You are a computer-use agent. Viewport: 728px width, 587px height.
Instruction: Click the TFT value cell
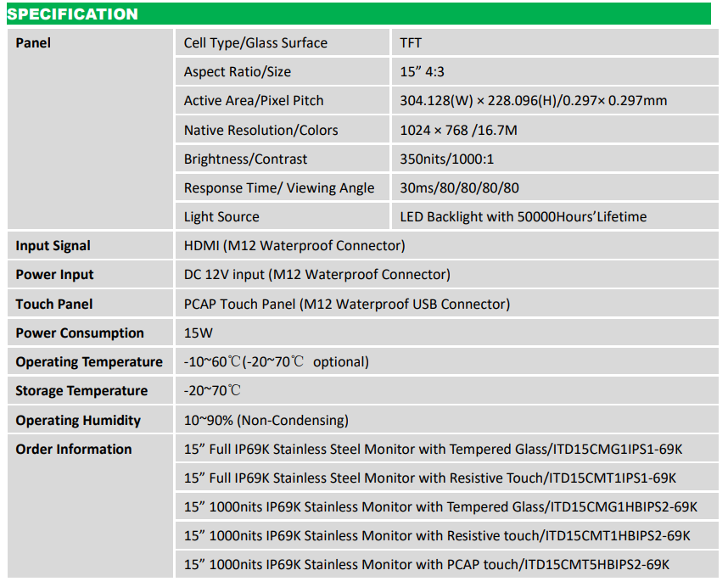coord(411,43)
